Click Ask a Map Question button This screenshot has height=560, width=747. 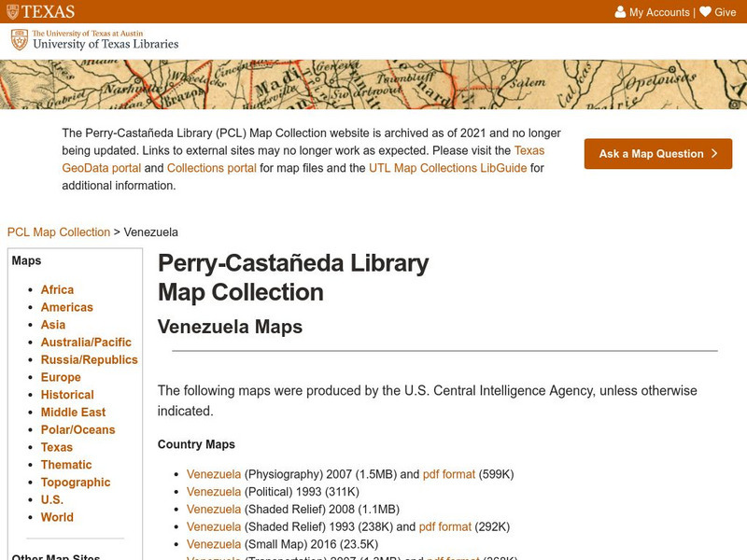point(658,154)
